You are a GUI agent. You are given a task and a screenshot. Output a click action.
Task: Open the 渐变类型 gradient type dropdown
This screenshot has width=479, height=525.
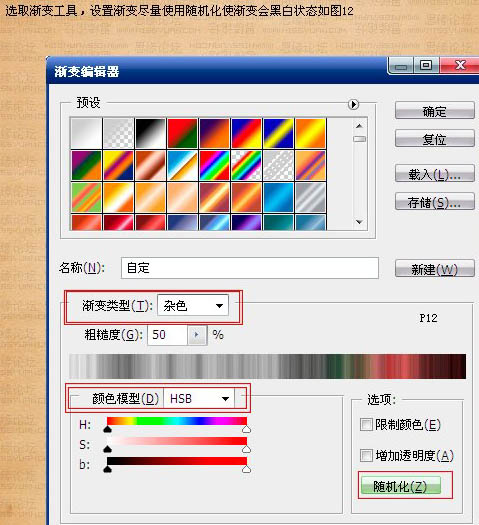(193, 305)
